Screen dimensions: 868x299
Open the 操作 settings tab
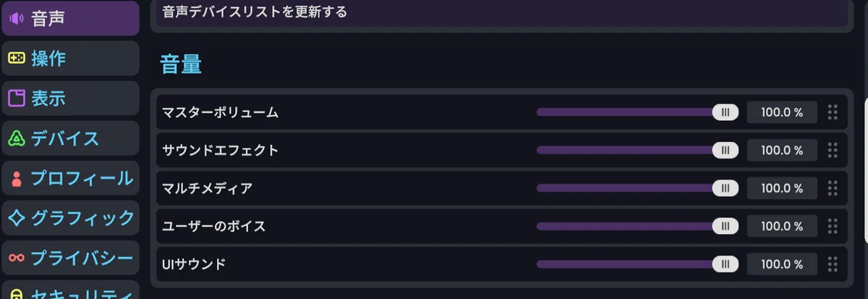[x=70, y=59]
